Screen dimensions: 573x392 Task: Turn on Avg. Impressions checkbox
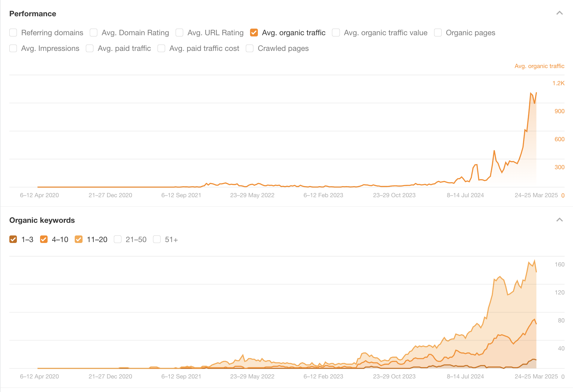[x=13, y=48]
